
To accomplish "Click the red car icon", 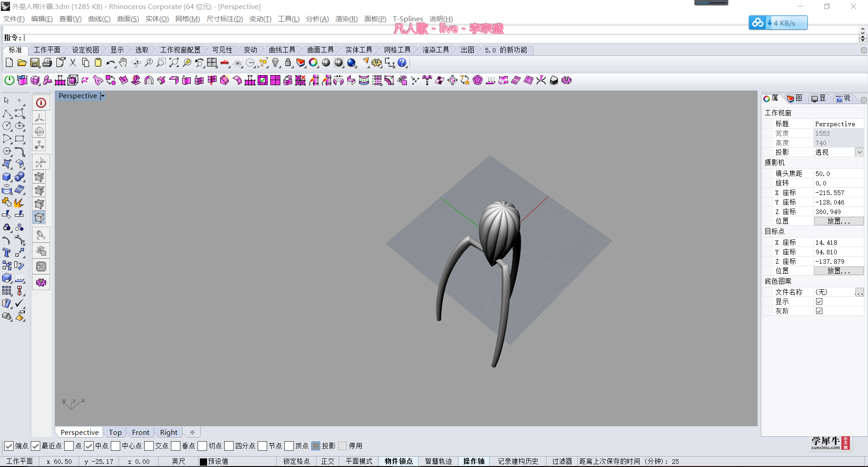I will tap(225, 63).
